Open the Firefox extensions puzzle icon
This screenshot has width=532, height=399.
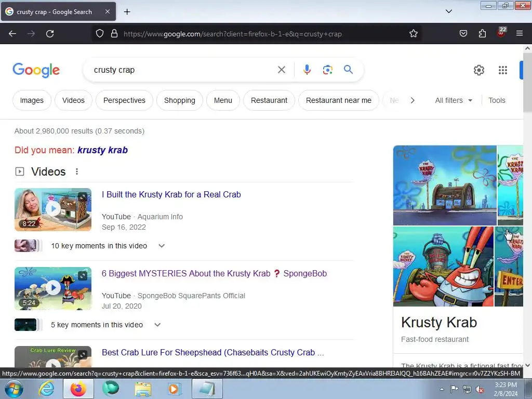coord(482,34)
